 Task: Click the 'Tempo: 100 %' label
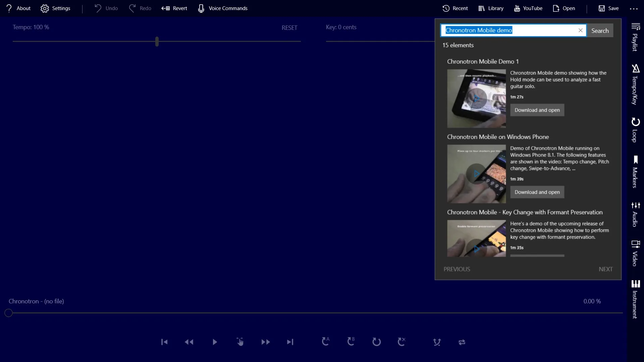coord(31,27)
